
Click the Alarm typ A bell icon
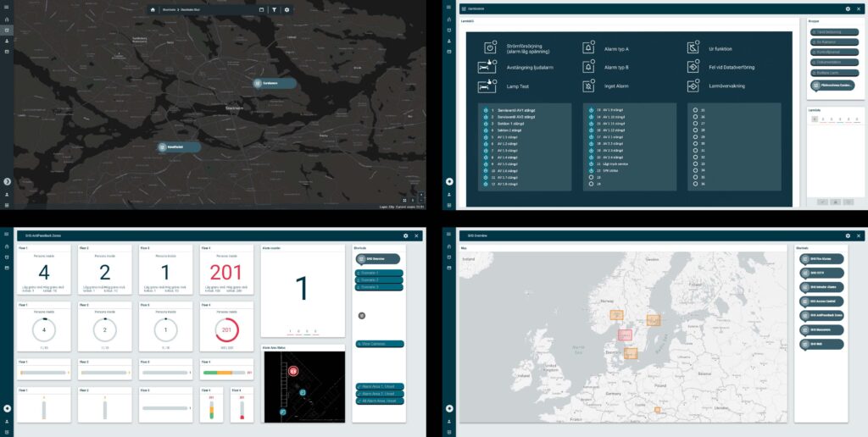point(589,48)
